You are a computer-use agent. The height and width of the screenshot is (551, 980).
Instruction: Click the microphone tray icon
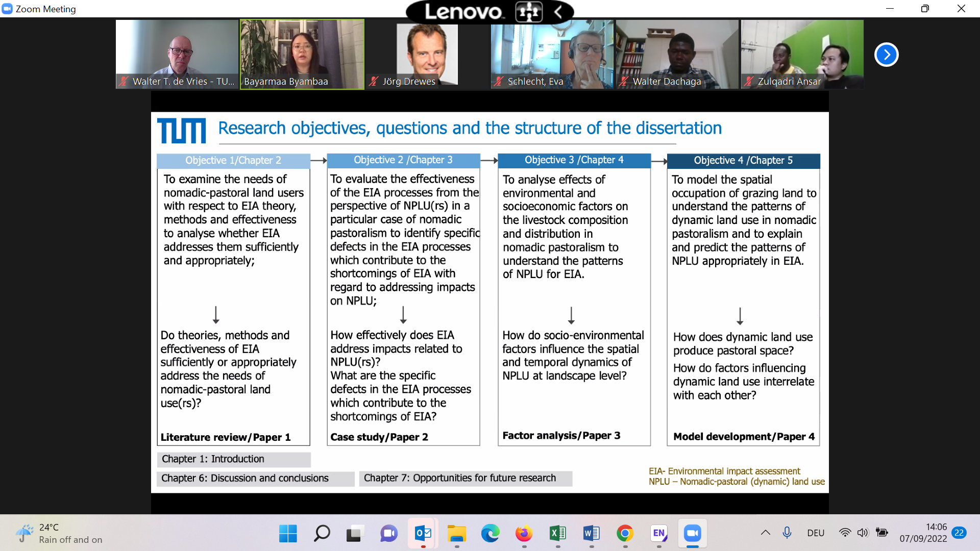click(787, 533)
